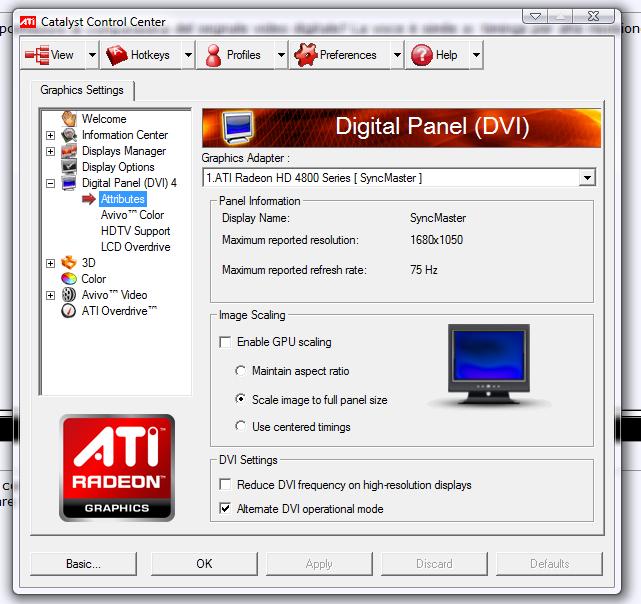Screen dimensions: 641x604
Task: Select LCD Overdrive in the tree
Action: (135, 247)
